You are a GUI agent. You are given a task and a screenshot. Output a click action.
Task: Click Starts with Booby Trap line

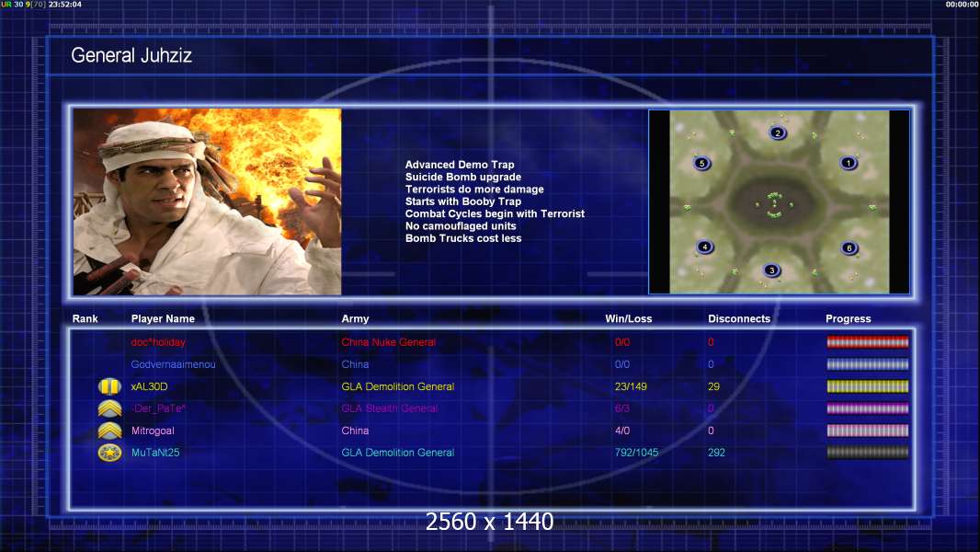point(463,201)
